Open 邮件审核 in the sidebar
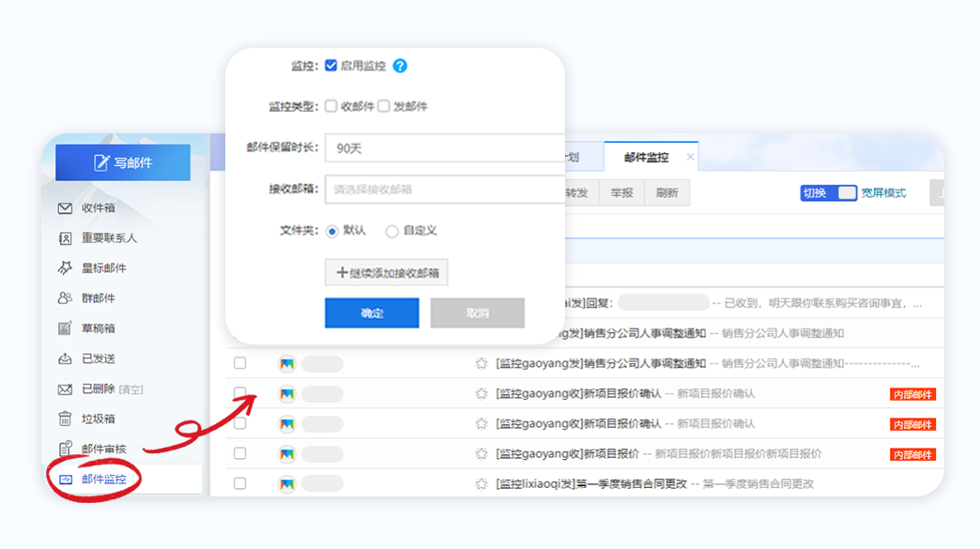The image size is (980, 549). [x=103, y=449]
